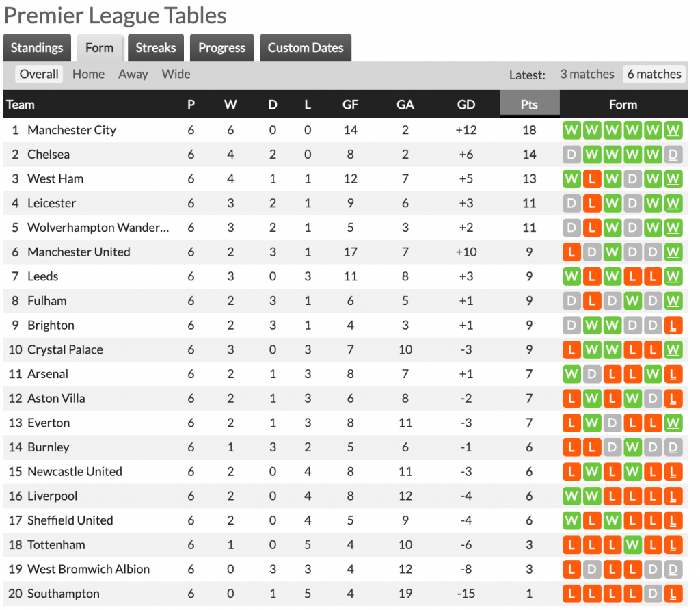Viewport: 700px width, 610px height.
Task: Switch to the Standings tab
Action: tap(37, 47)
